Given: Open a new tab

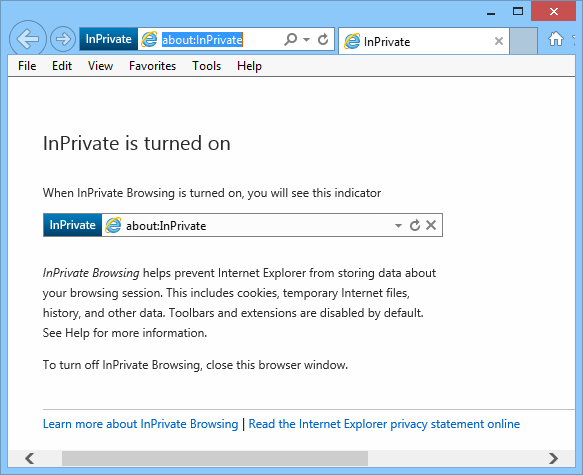Looking at the screenshot, I should pos(524,41).
